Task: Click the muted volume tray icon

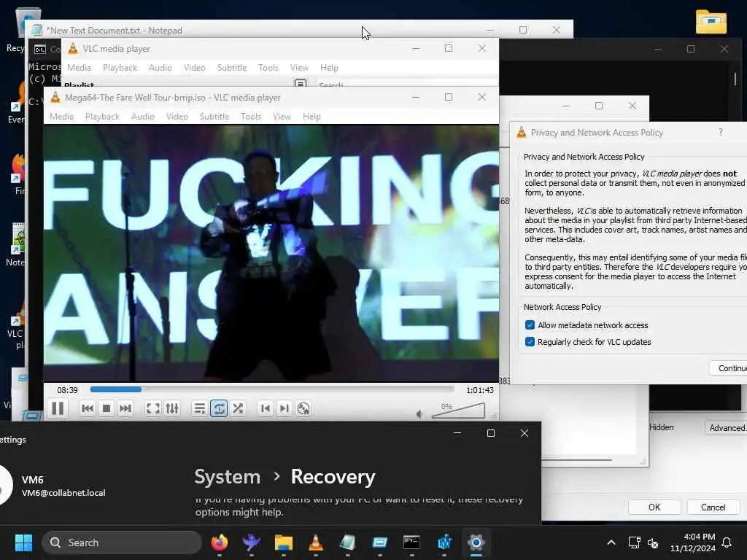Action: tap(653, 542)
